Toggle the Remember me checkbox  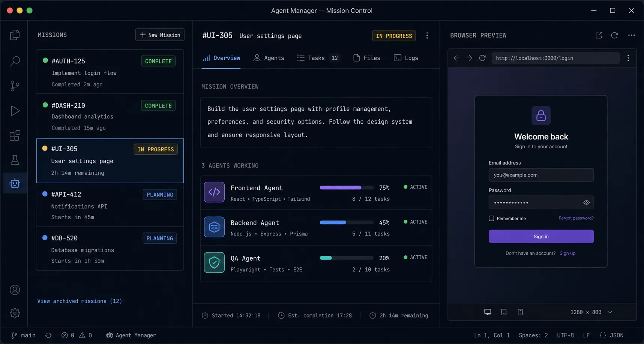491,218
